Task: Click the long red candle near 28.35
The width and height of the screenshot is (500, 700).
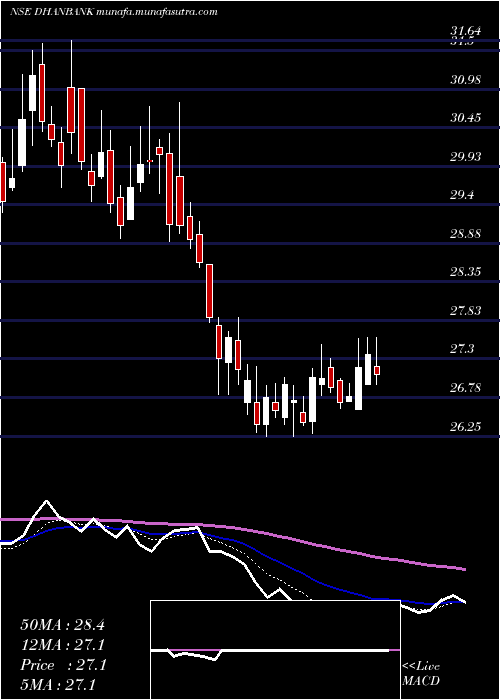Action: click(209, 291)
